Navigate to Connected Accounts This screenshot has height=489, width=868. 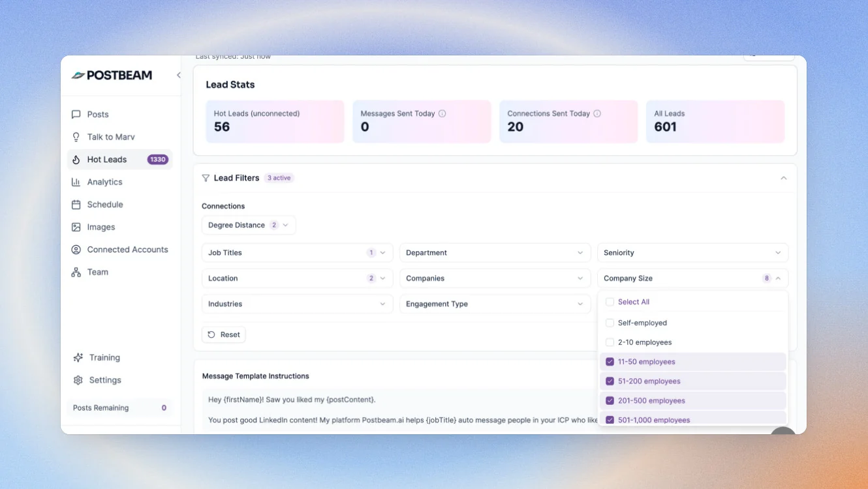coord(119,250)
